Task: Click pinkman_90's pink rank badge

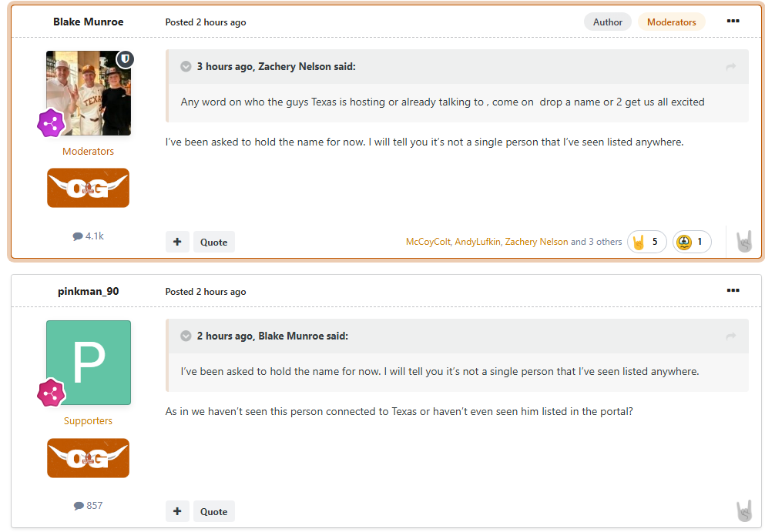Action: pos(51,393)
